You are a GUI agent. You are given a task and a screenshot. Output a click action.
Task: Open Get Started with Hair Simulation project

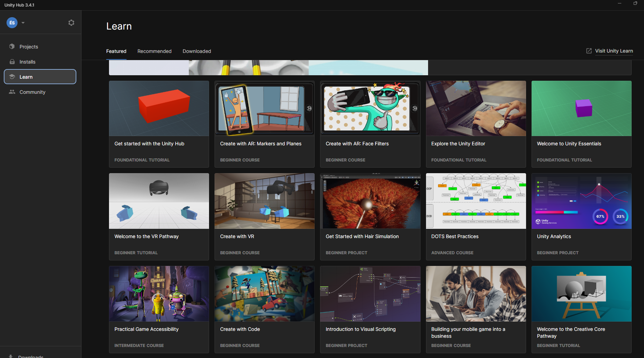(370, 216)
